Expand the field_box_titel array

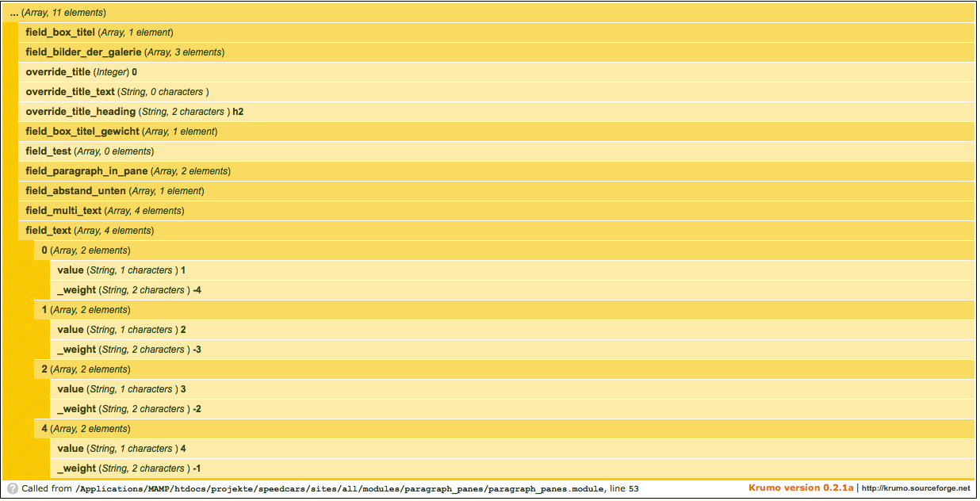(496, 33)
